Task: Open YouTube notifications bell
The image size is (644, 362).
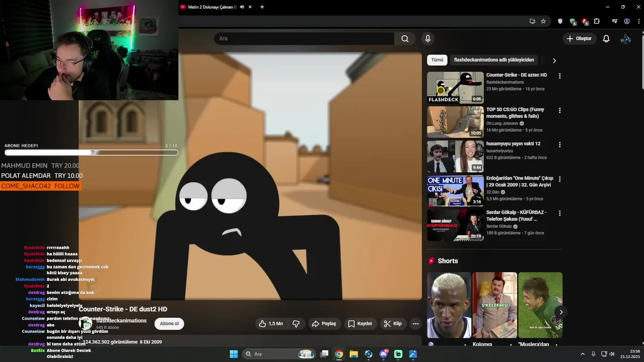Action: pos(606,39)
